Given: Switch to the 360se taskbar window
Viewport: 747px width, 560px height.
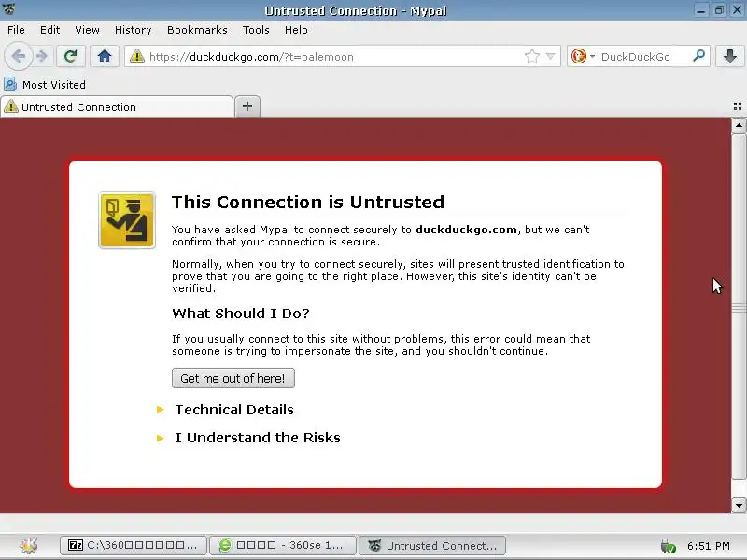Looking at the screenshot, I should point(283,545).
